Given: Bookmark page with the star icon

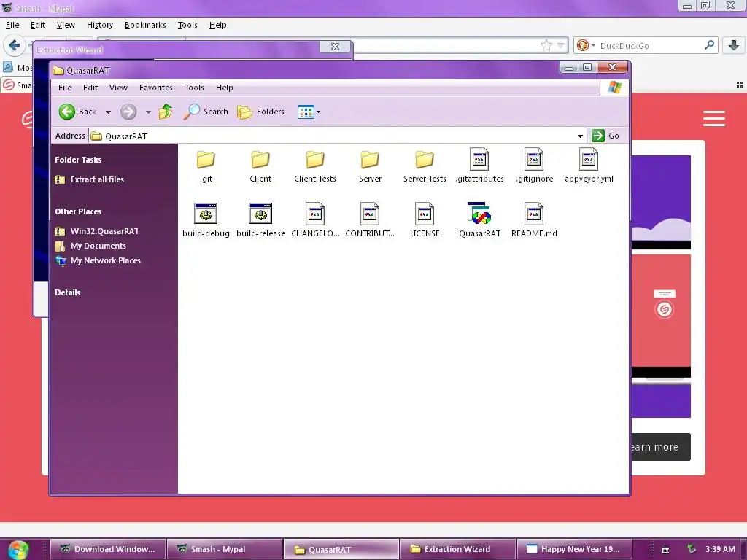Looking at the screenshot, I should (546, 45).
